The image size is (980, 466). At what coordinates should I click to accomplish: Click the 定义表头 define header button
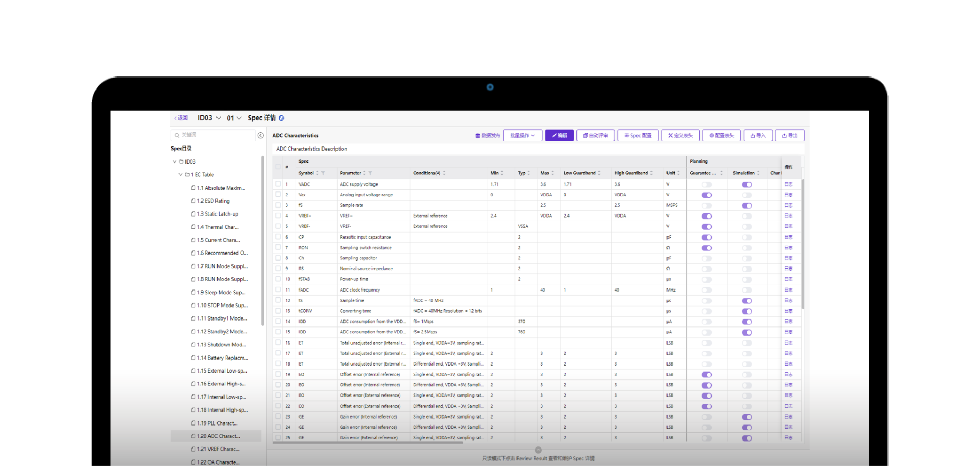point(680,136)
